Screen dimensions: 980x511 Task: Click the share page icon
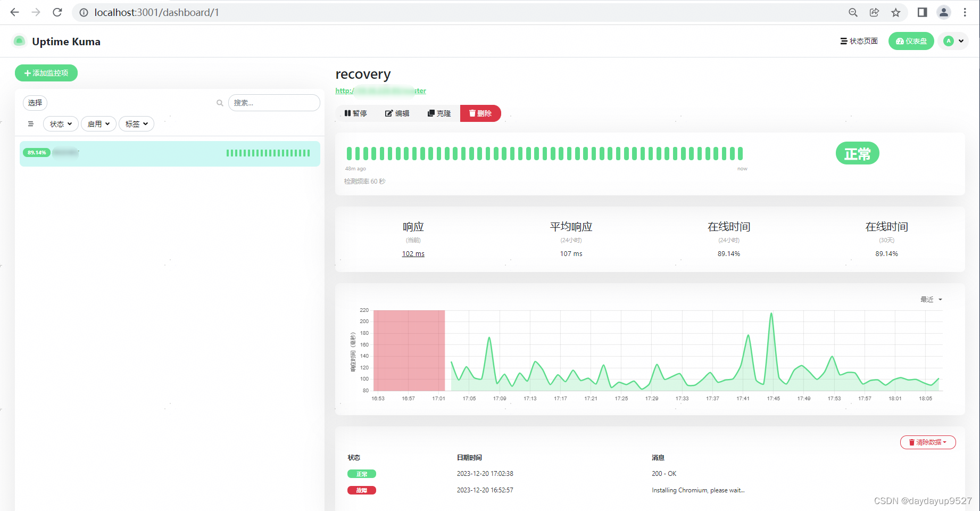874,12
